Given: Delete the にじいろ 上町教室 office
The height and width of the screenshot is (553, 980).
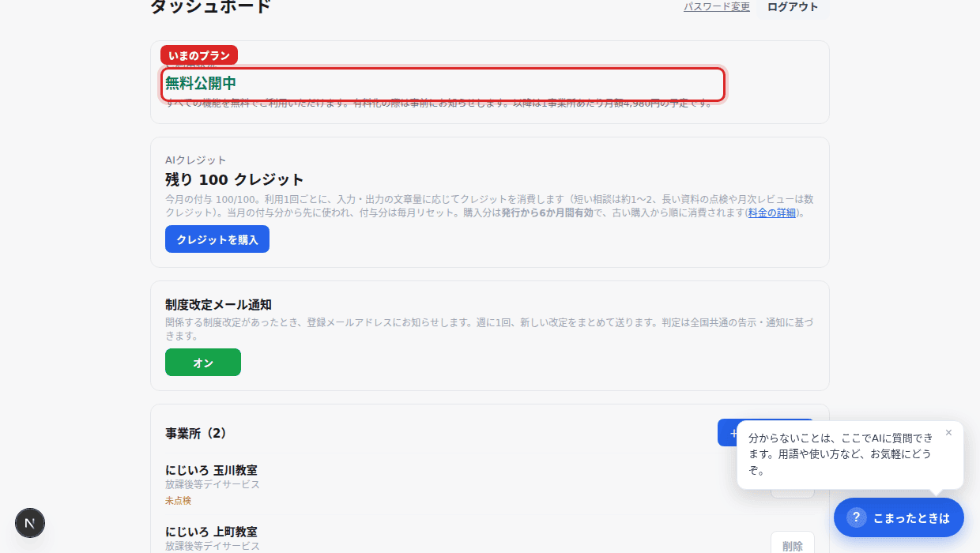Looking at the screenshot, I should point(793,545).
